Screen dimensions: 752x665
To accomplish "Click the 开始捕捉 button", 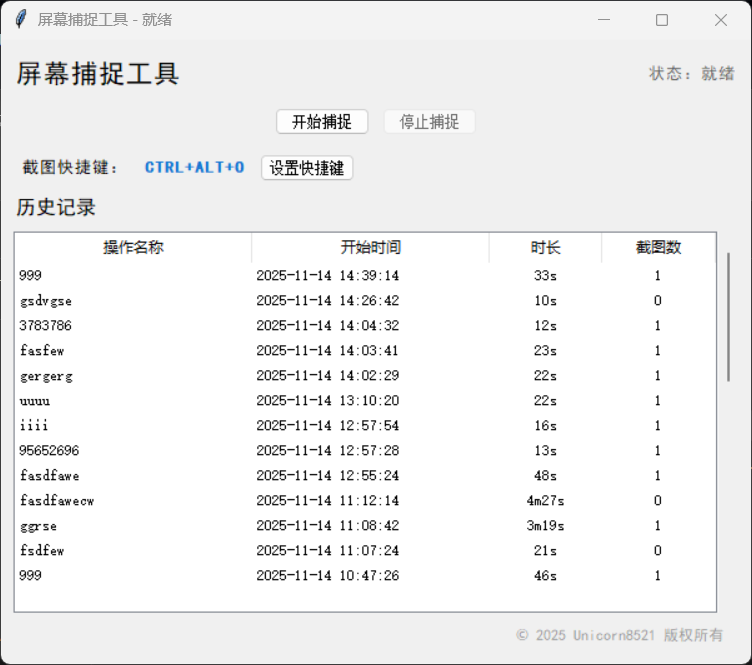I will click(x=322, y=122).
